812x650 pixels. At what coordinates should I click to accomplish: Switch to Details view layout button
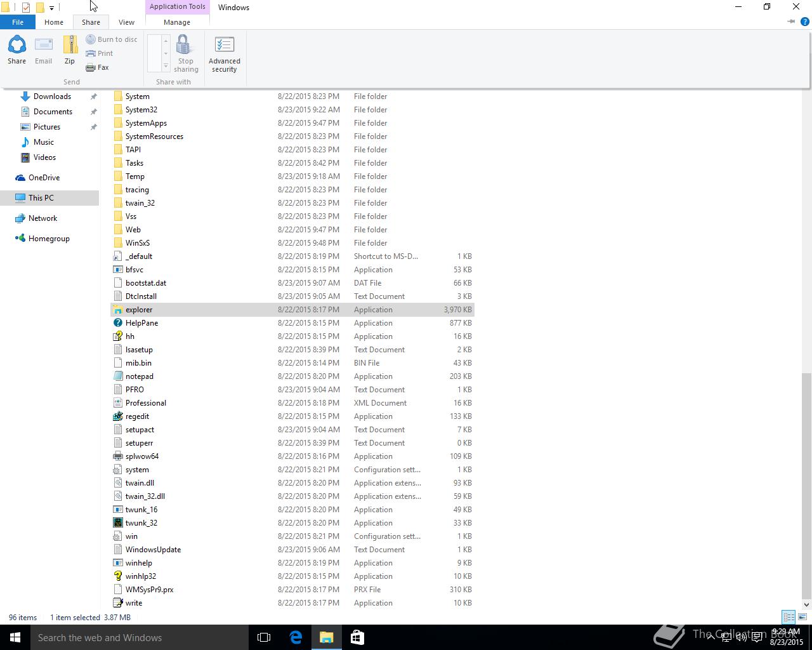coord(789,617)
